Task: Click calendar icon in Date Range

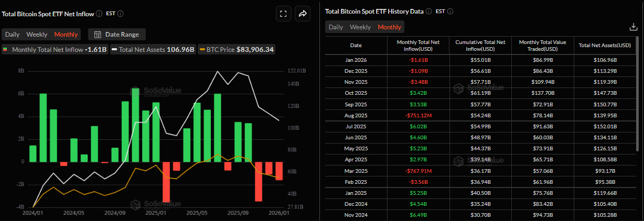Action: [x=97, y=35]
